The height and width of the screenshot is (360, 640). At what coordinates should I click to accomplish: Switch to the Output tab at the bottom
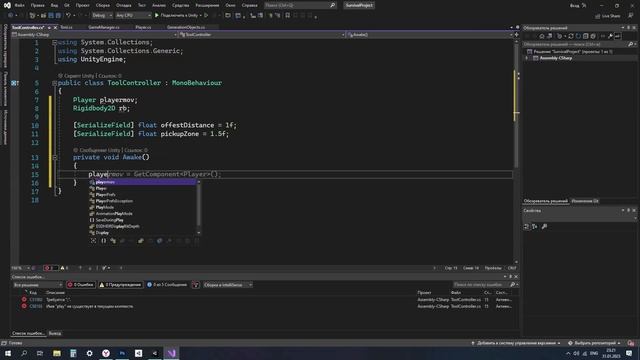pos(55,333)
